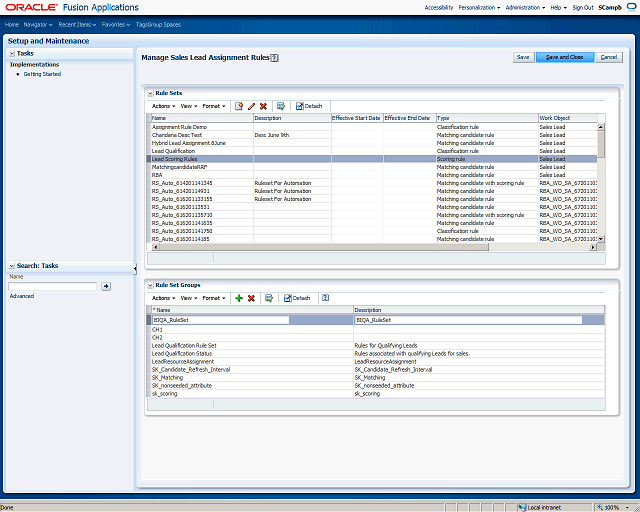Image resolution: width=640 pixels, height=512 pixels.
Task: Open the Administration menu
Action: click(x=525, y=7)
